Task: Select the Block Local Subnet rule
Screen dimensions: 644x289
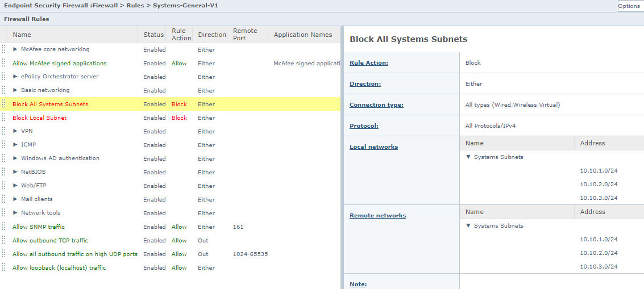Action: coord(39,118)
